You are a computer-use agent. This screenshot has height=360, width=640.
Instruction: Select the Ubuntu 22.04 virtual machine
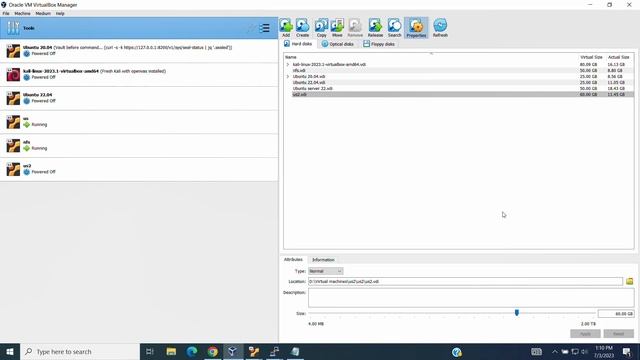(x=139, y=98)
